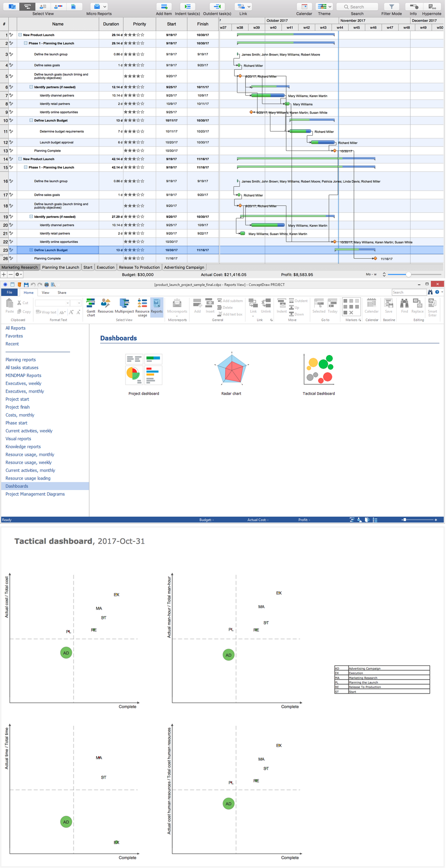Collapse the Identify partners group in row 6
Screen dimensions: 446x868
[x=31, y=87]
